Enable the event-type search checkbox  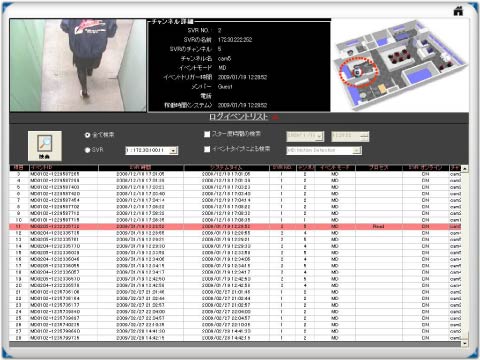(207, 149)
